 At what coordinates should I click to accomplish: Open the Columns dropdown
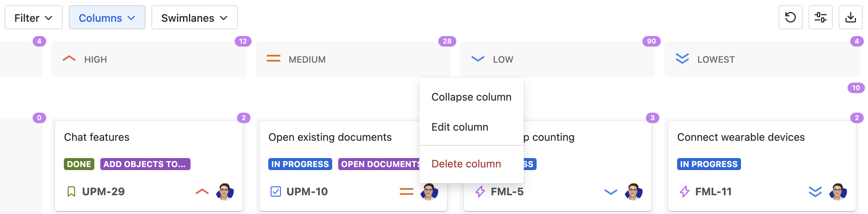pos(107,18)
